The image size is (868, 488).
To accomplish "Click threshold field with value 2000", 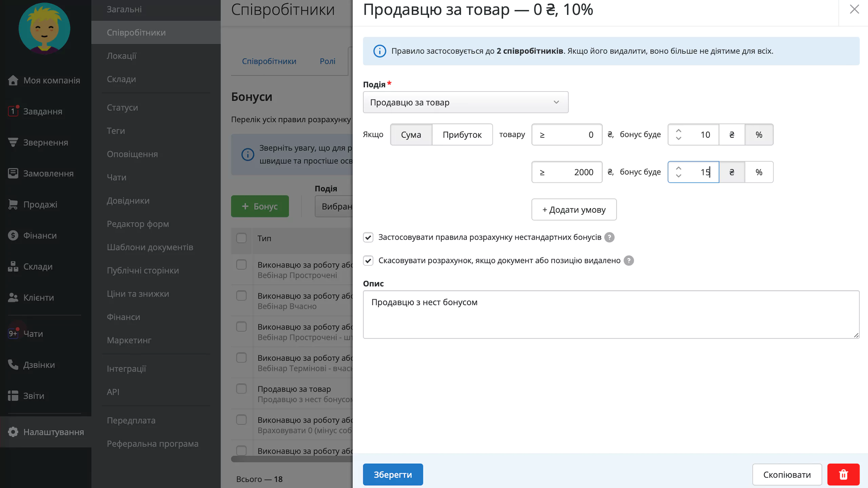I will tap(567, 172).
